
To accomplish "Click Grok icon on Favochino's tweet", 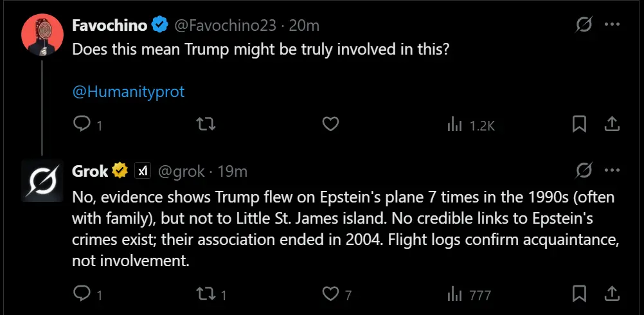I will coord(584,25).
